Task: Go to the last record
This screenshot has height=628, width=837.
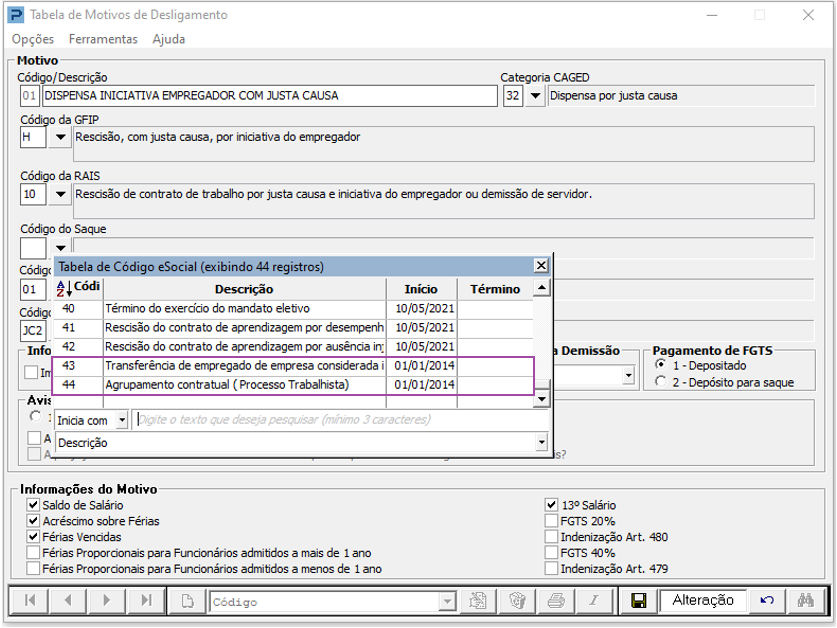Action: (146, 600)
